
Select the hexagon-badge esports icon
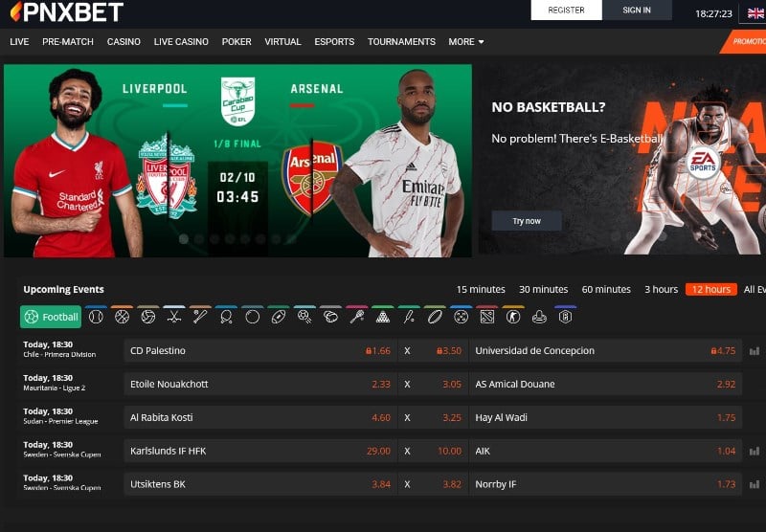pos(565,318)
